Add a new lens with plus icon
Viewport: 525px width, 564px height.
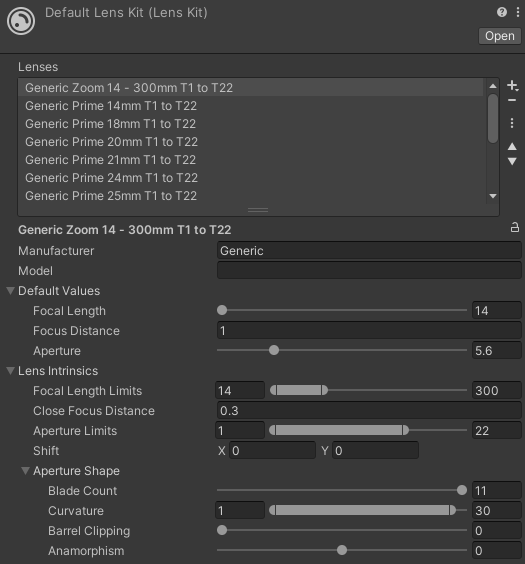pos(512,86)
